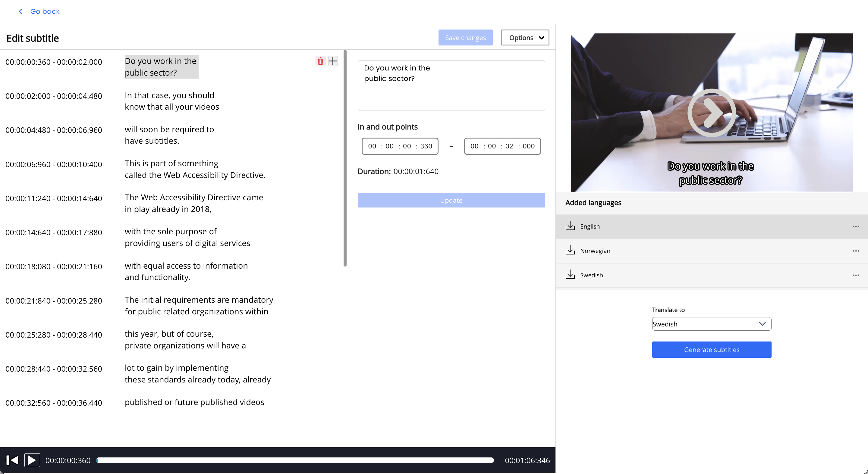This screenshot has height=474, width=868.
Task: Add a new subtitle with plus icon
Action: point(333,61)
